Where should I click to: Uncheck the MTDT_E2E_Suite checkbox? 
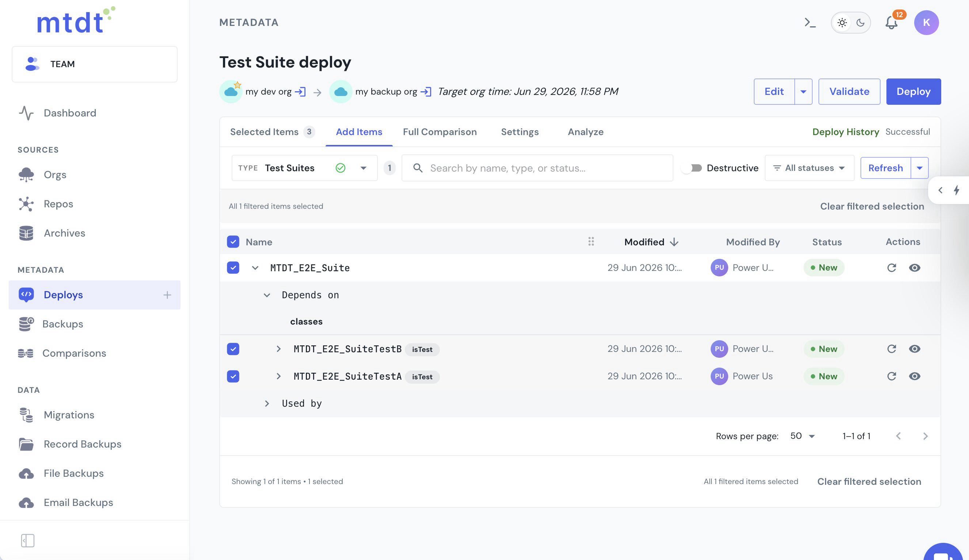(x=233, y=268)
